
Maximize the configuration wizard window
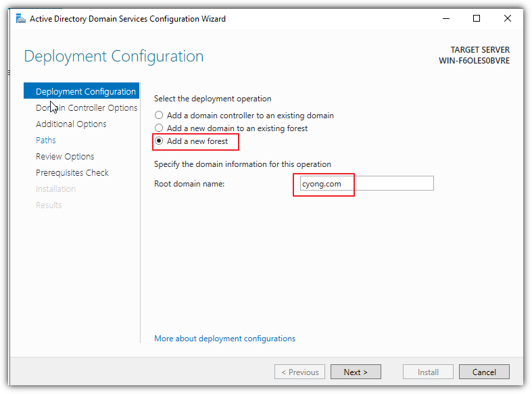click(x=477, y=19)
